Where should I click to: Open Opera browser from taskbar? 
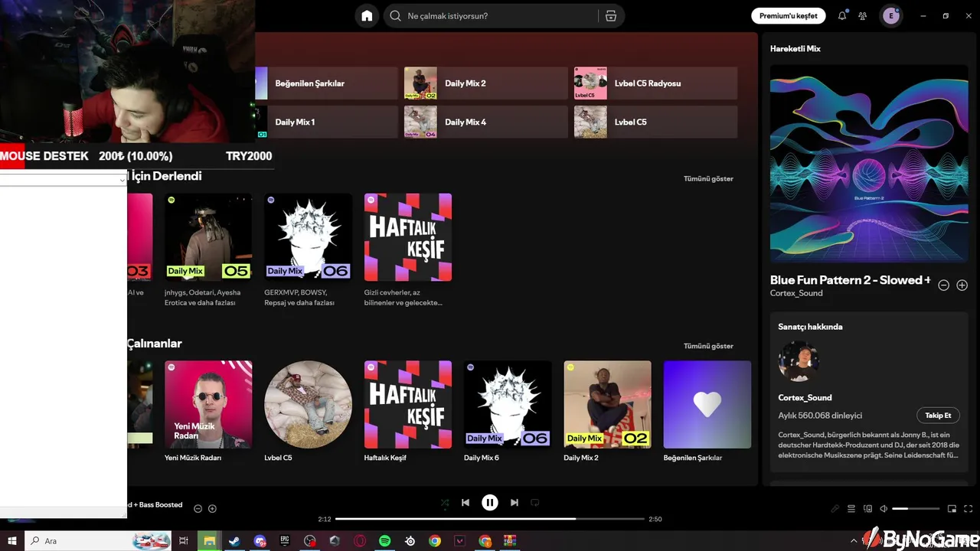coord(360,541)
